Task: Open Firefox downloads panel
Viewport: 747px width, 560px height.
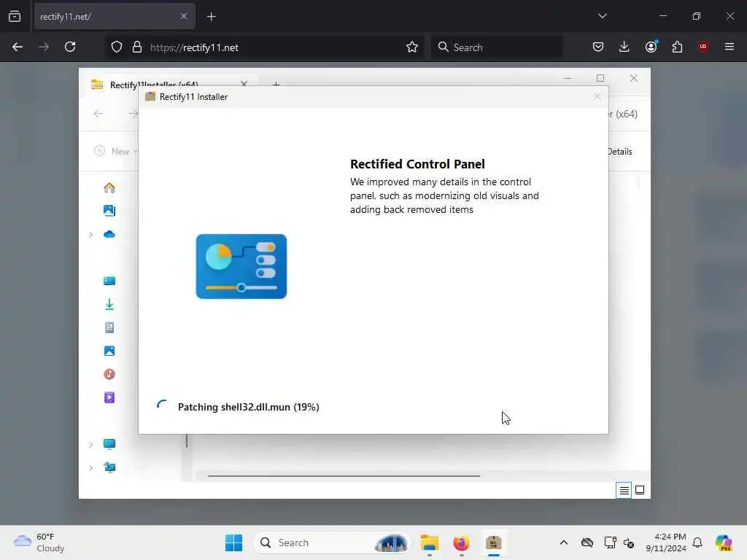Action: click(x=624, y=47)
